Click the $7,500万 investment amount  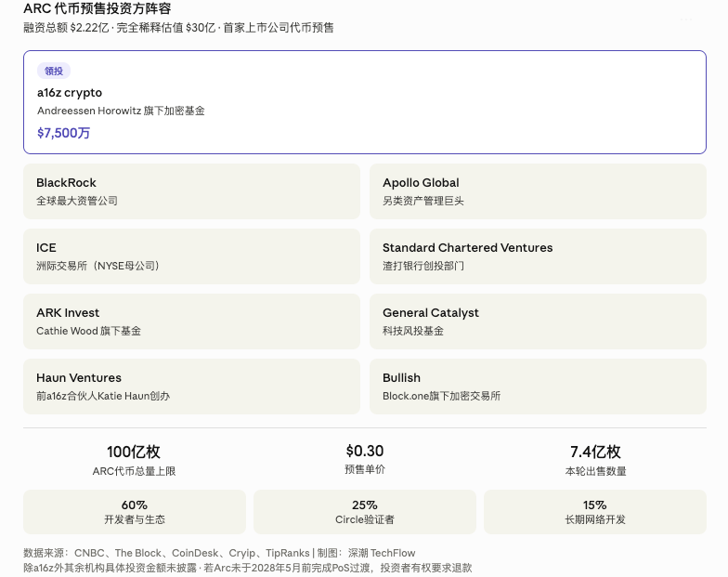63,134
